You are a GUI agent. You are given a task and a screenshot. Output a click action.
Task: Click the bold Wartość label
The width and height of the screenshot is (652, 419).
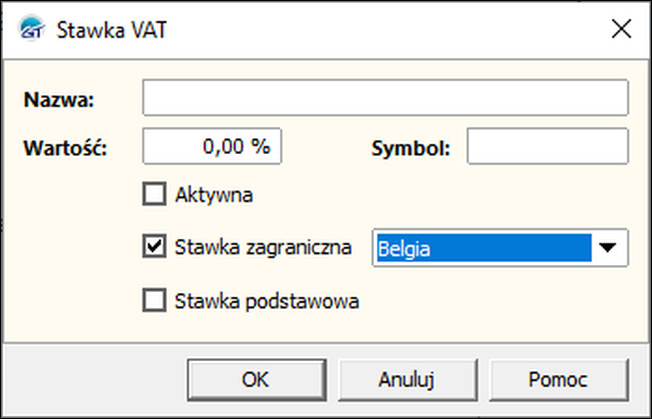pos(66,148)
